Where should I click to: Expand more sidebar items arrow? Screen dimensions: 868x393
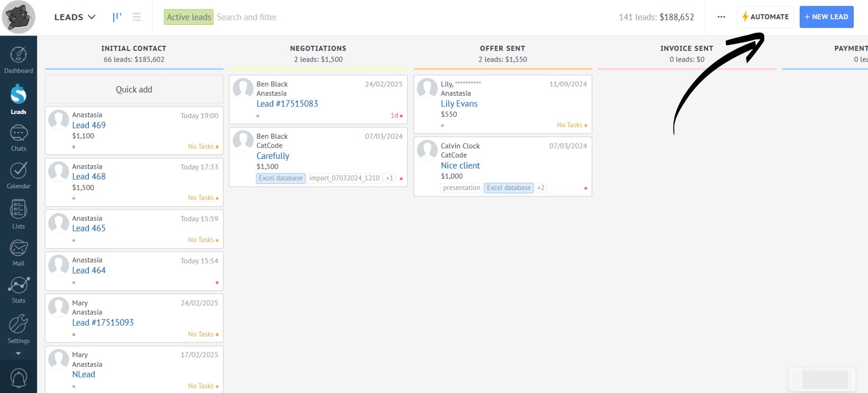pyautogui.click(x=18, y=354)
